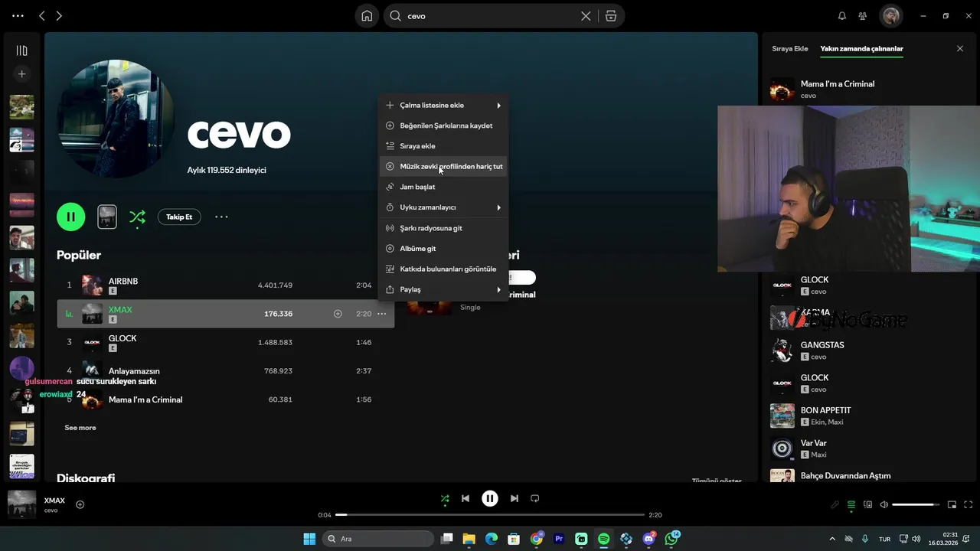980x551 pixels.
Task: Expand 'Paylaş' submenu
Action: tap(443, 289)
